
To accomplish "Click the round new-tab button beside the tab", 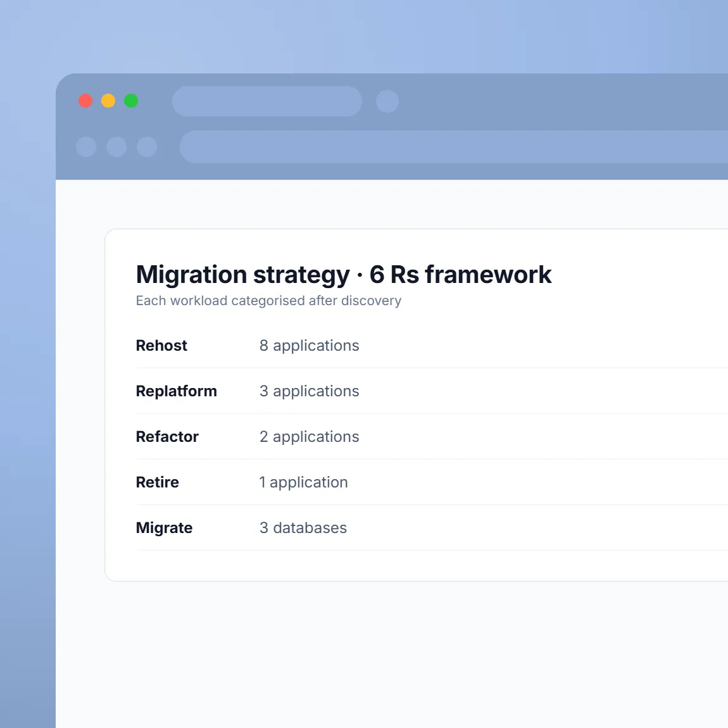I will click(387, 101).
